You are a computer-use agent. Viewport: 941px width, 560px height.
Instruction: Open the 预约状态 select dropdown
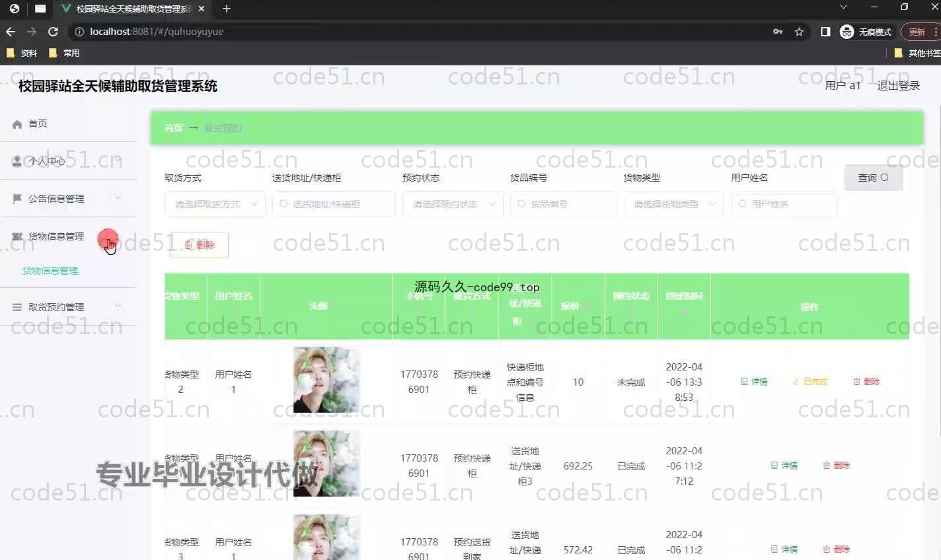[x=453, y=204]
